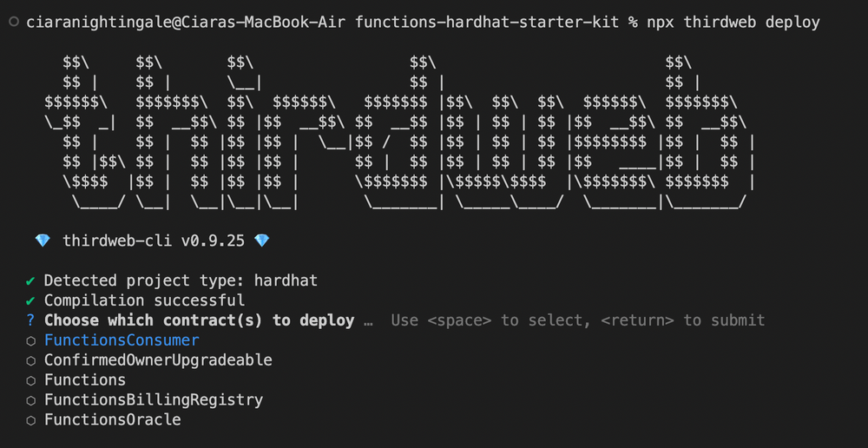Choose the ConfirmedOwnerUpgradeable contract name

pos(158,360)
